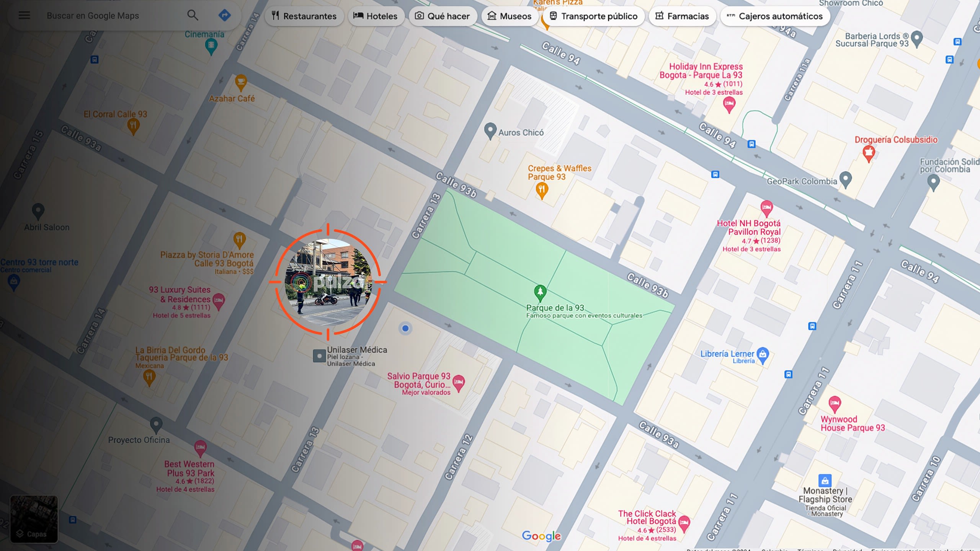Click The Click Clack Hotel Bogotá label
This screenshot has width=980, height=551.
click(647, 517)
